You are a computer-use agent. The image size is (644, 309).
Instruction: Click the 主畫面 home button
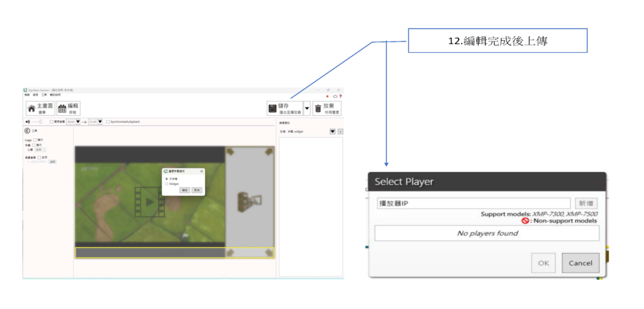[40, 108]
